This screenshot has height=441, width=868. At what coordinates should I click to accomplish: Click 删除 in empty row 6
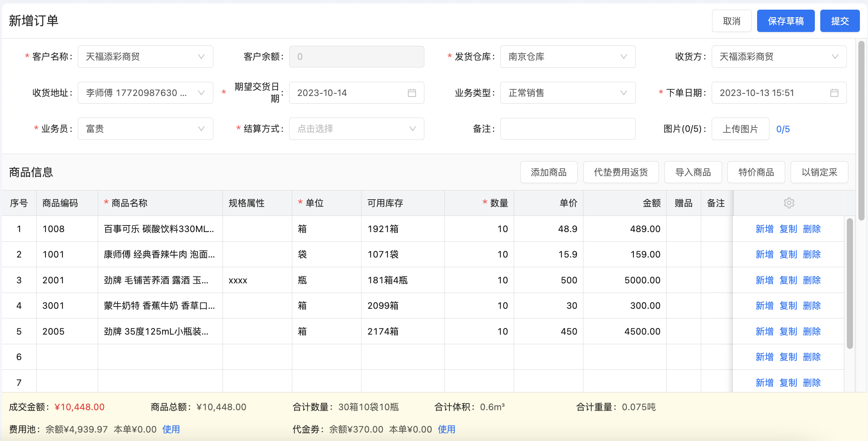812,357
